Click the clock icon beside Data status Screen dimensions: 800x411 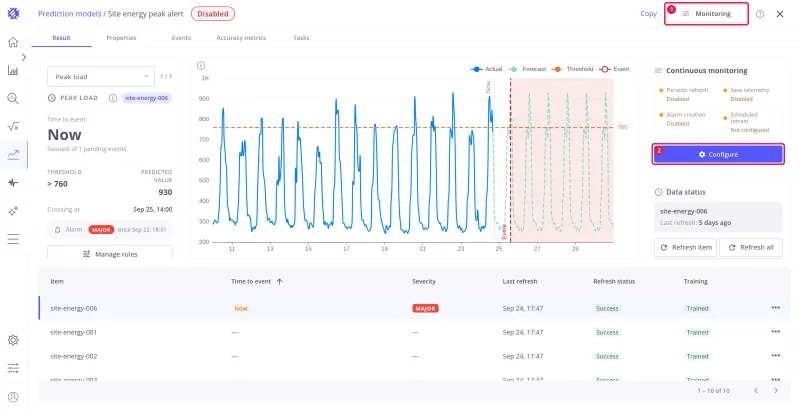(x=659, y=192)
